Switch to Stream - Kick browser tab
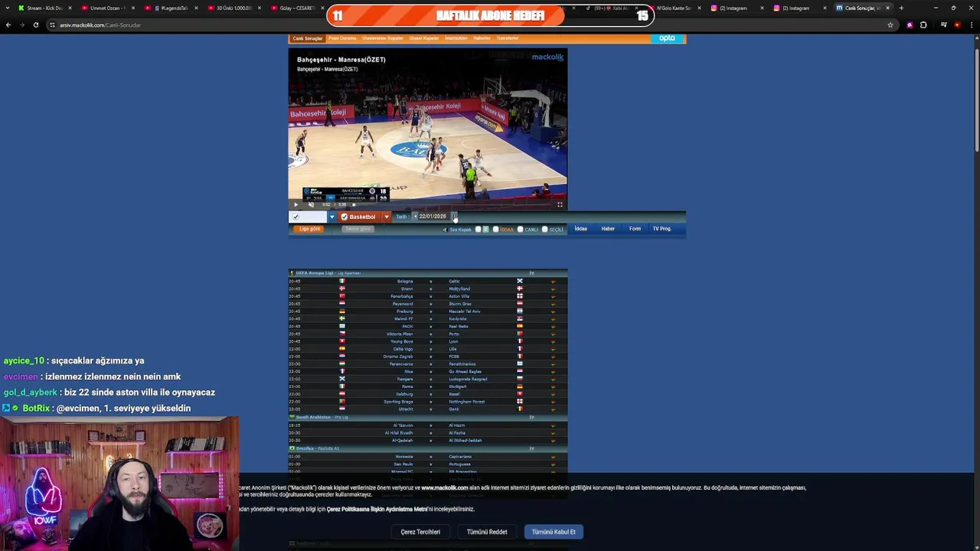Screen dimensions: 980x551 click(x=44, y=8)
